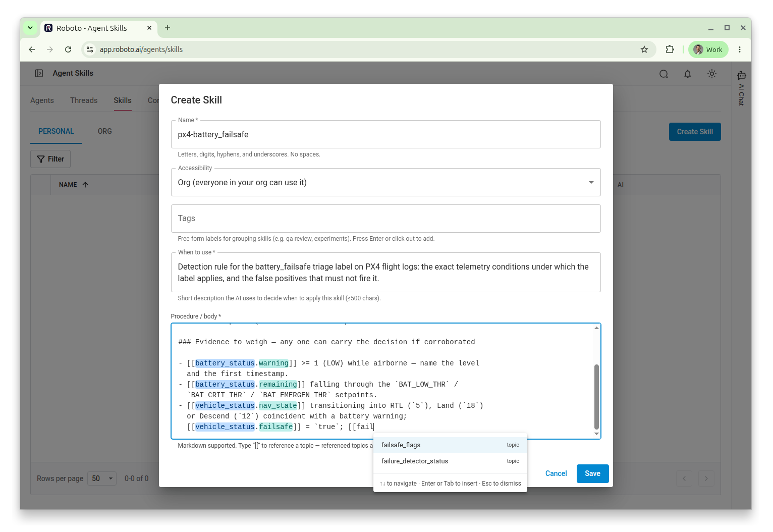Image resolution: width=773 pixels, height=532 pixels.
Task: Go back with the browser back arrow
Action: tap(32, 49)
